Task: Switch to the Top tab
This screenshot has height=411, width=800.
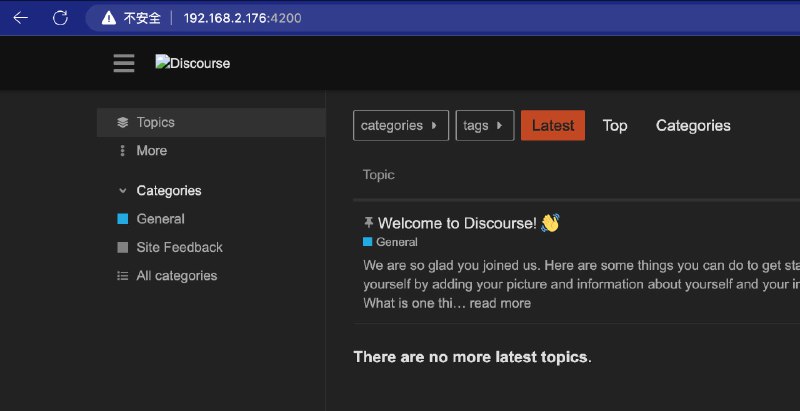Action: 615,126
